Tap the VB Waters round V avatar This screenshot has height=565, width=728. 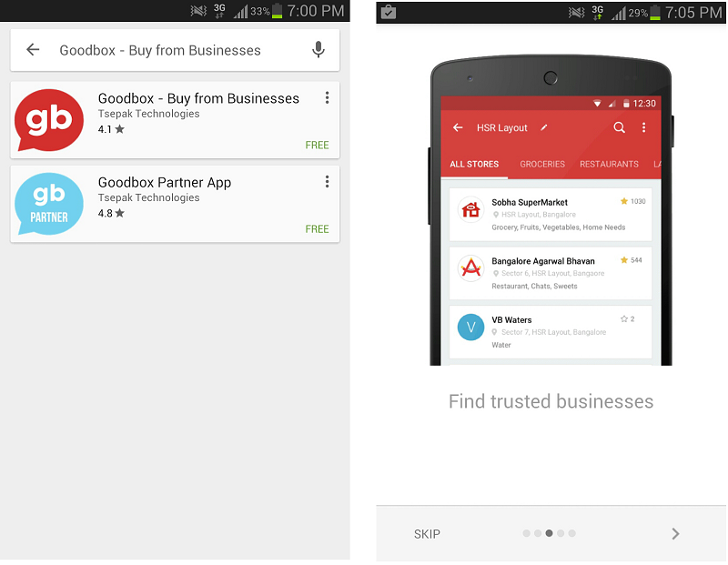pyautogui.click(x=470, y=328)
